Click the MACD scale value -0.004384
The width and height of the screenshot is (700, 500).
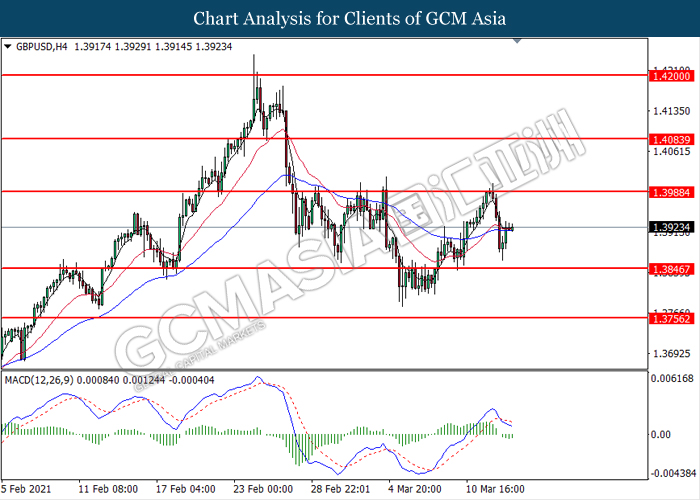pos(672,473)
